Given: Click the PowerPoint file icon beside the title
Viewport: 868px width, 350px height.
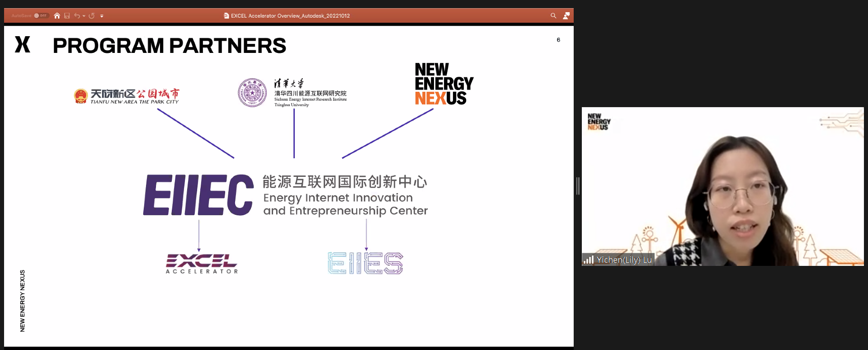Looking at the screenshot, I should pos(226,16).
